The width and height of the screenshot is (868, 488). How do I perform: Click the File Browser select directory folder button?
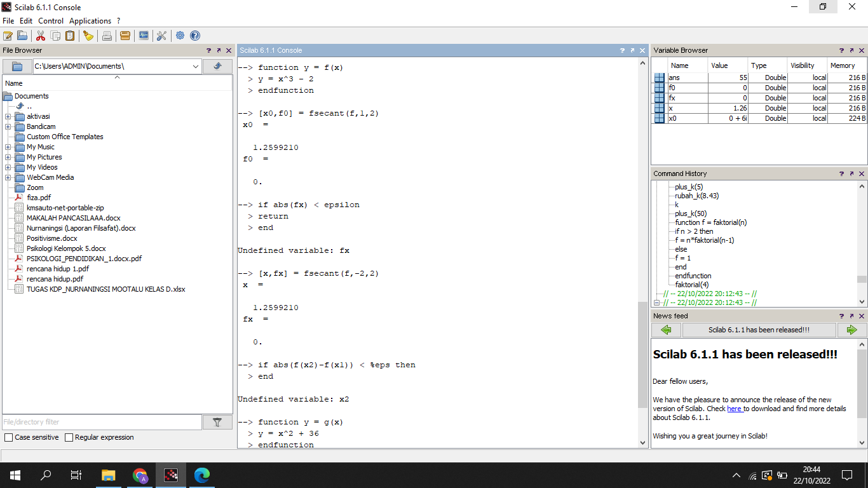point(17,66)
